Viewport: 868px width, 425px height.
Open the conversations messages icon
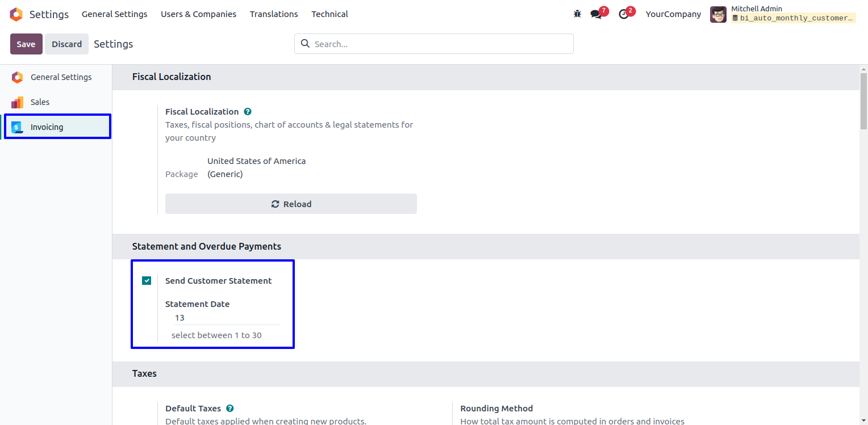tap(596, 14)
